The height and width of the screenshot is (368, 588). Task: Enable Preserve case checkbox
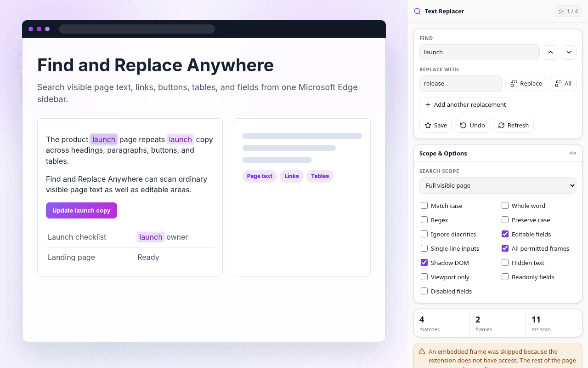pos(505,220)
